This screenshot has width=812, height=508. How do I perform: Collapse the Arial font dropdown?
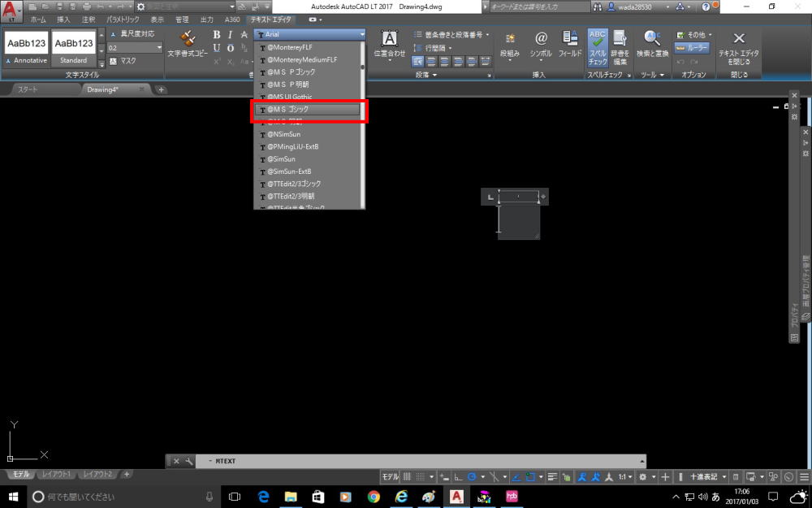coord(362,34)
